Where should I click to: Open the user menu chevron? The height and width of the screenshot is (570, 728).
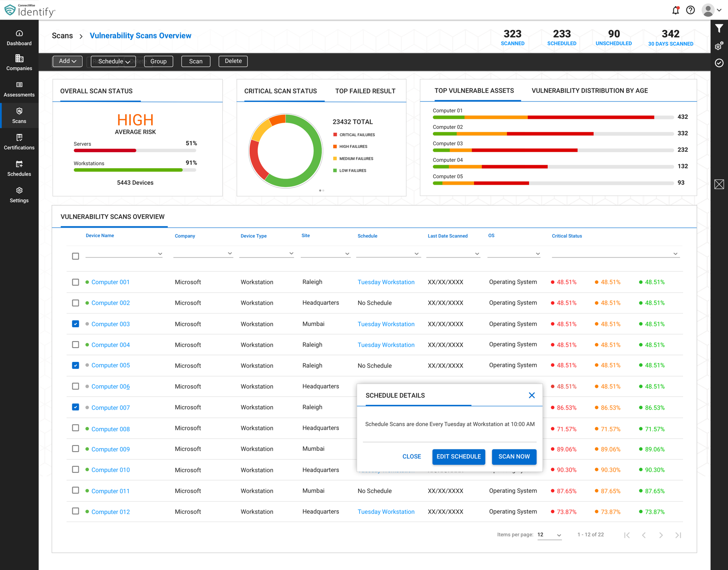coord(719,10)
